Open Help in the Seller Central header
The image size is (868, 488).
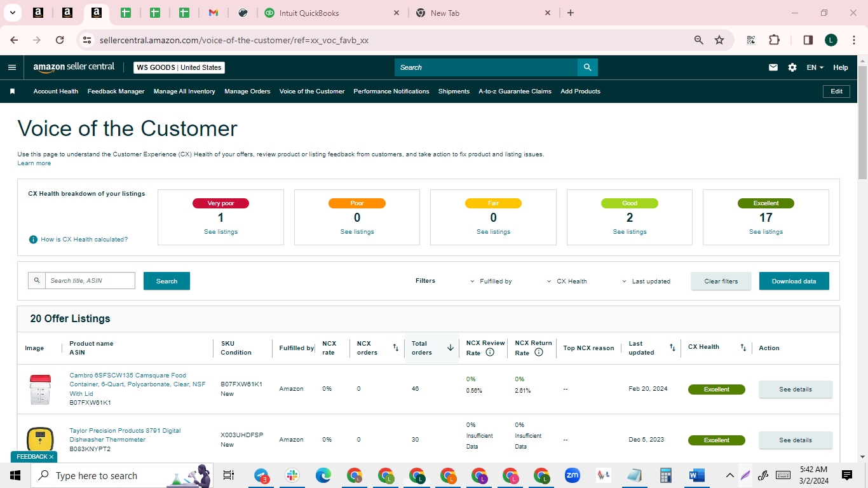pos(840,67)
